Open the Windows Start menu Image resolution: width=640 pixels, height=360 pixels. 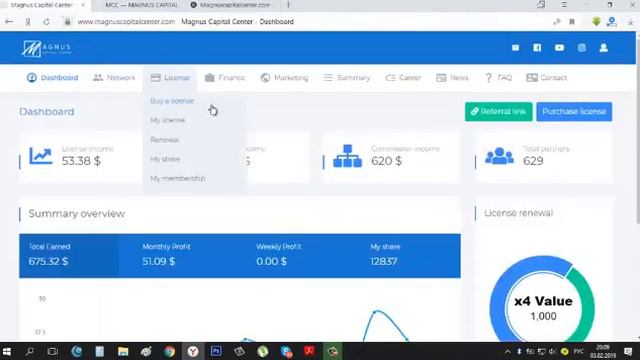pos(7,351)
